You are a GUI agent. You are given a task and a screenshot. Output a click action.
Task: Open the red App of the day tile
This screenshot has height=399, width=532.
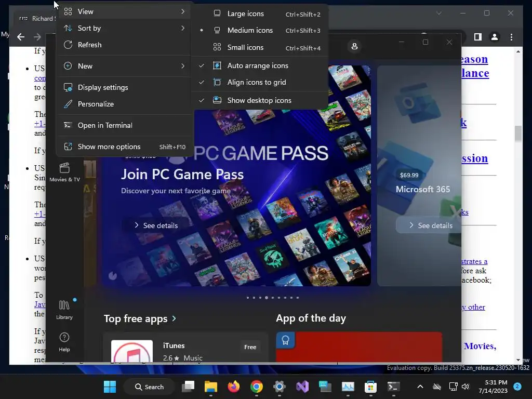pos(359,347)
